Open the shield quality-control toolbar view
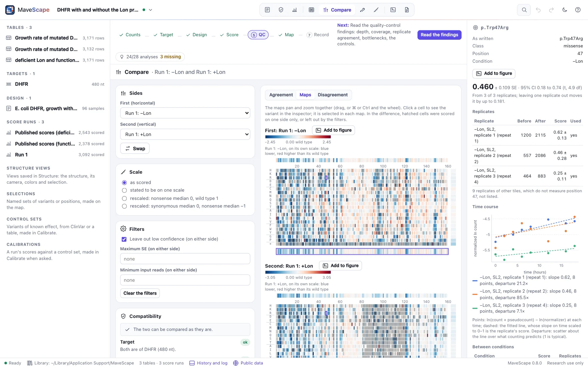The image size is (588, 368). [281, 10]
